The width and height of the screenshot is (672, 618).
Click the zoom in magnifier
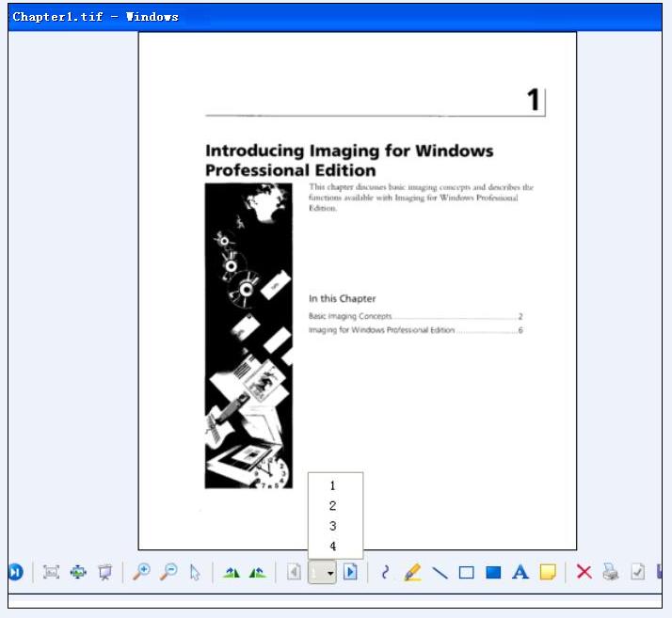click(x=141, y=572)
